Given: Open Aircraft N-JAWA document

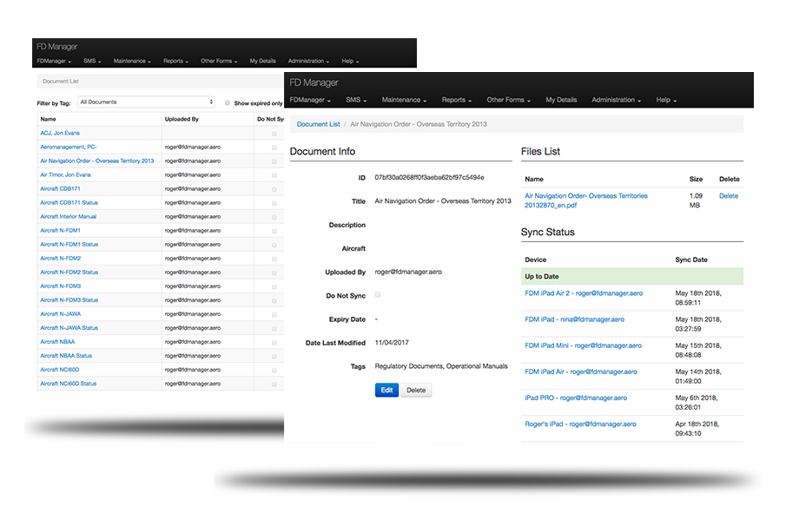Looking at the screenshot, I should (x=61, y=314).
